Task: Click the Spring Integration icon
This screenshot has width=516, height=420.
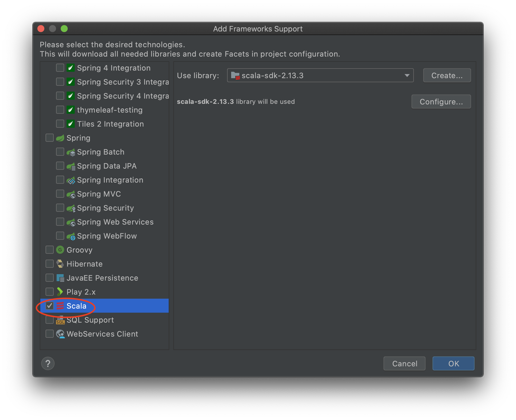Action: [71, 180]
